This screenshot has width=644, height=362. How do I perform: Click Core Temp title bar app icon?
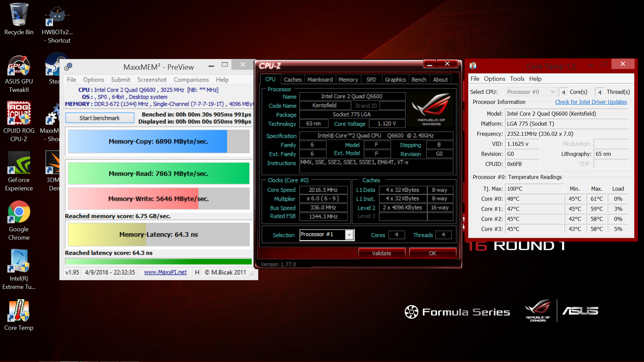point(473,66)
